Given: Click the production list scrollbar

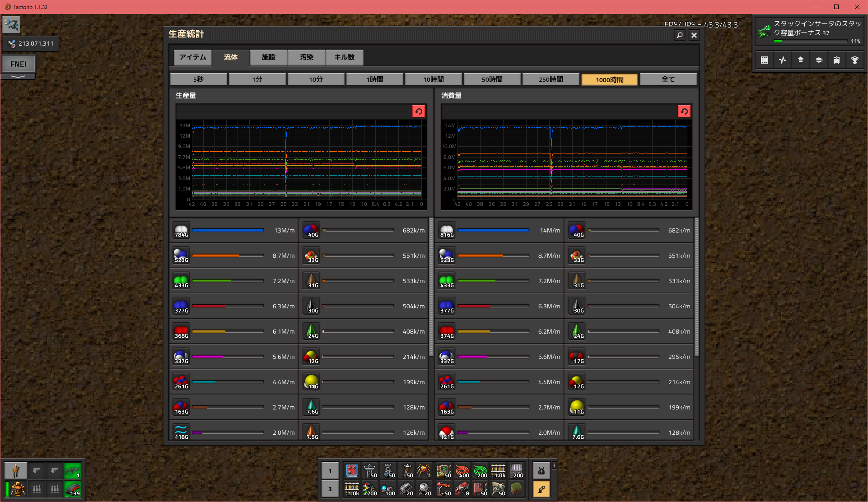Looking at the screenshot, I should tap(431, 287).
